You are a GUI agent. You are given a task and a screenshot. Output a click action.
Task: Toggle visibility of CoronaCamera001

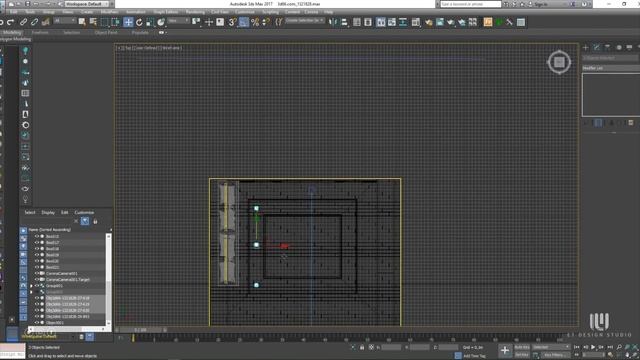tap(37, 273)
